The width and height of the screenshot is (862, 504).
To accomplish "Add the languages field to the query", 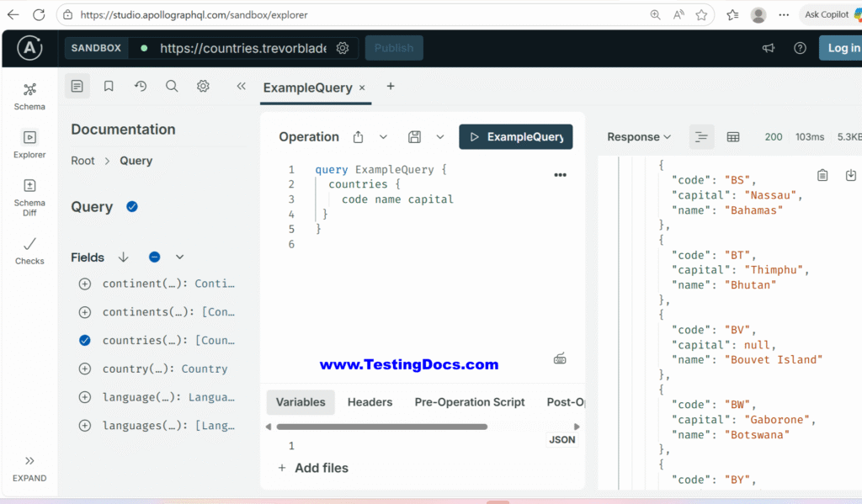I will click(84, 425).
